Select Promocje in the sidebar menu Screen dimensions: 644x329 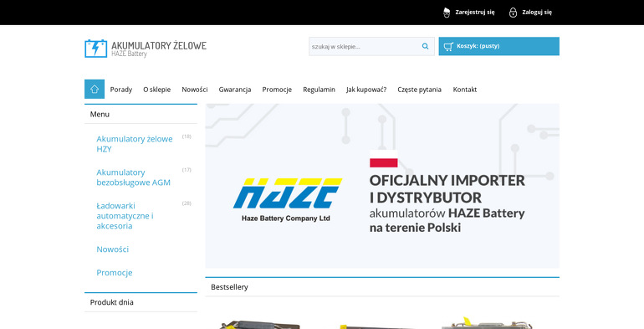[x=115, y=272]
